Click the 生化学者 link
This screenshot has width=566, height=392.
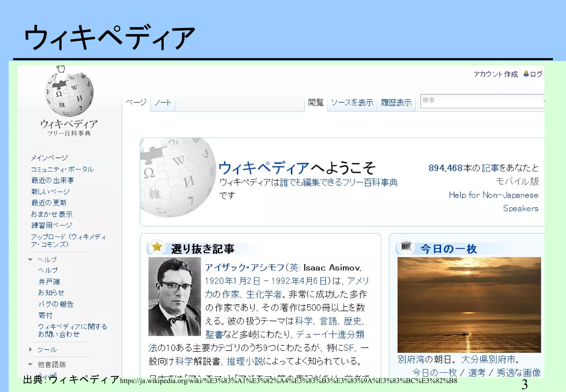[264, 294]
